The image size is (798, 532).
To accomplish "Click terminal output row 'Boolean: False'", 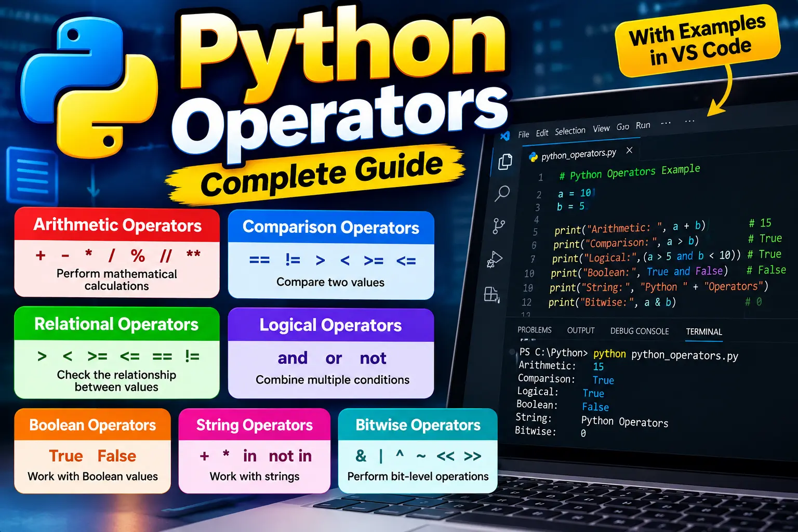I will 563,406.
